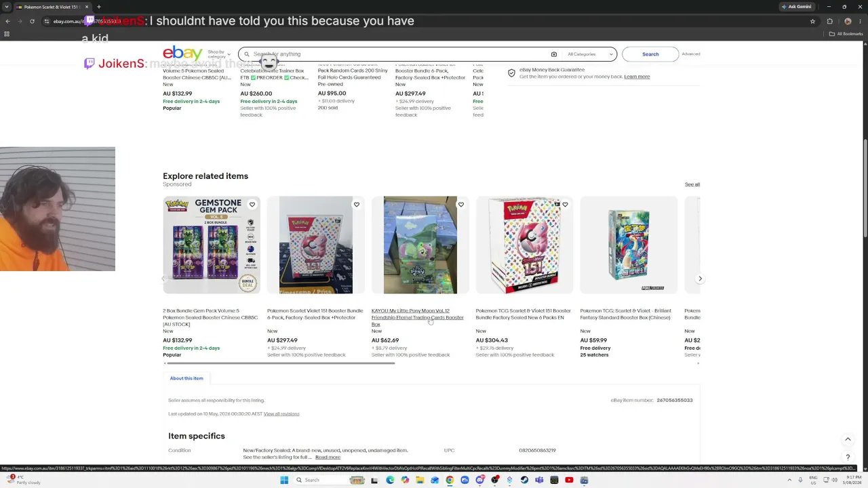Screen dimensions: 868x488
Task: Show hidden system tray icons
Action: click(x=789, y=480)
